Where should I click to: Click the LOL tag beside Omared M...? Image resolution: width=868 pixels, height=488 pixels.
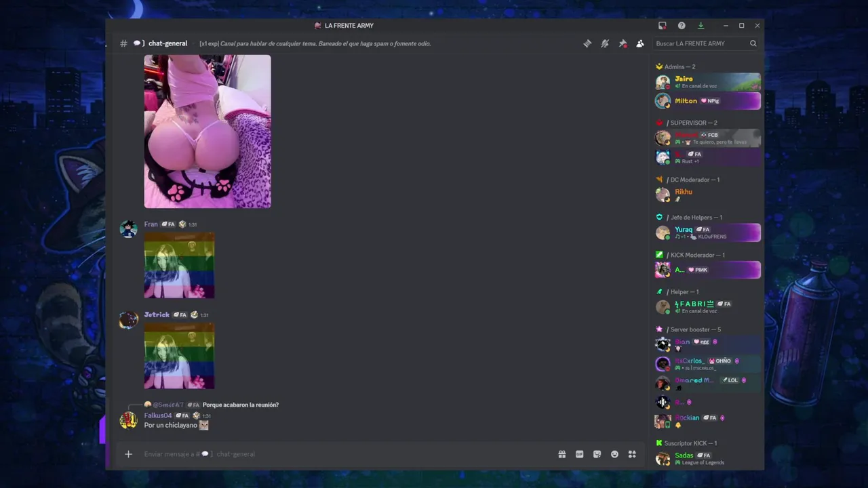click(x=730, y=380)
